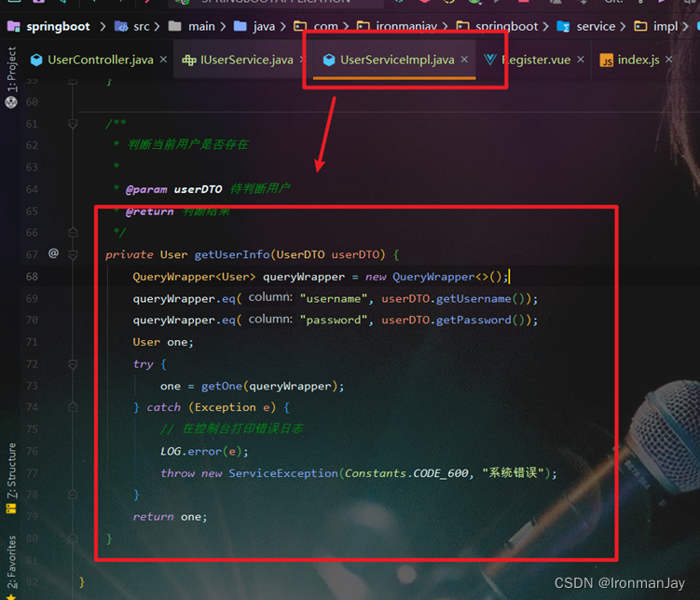
Task: Click the @ gutter icon on line 67
Action: 53,253
